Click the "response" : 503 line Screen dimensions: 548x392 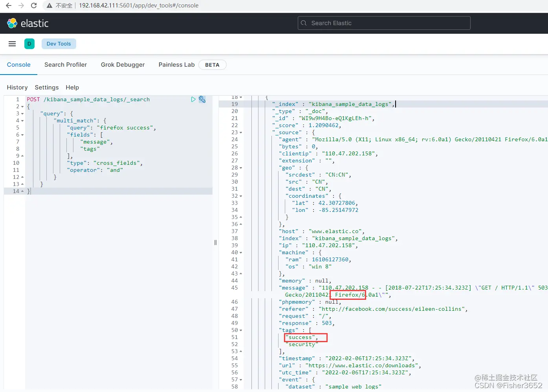[306, 323]
